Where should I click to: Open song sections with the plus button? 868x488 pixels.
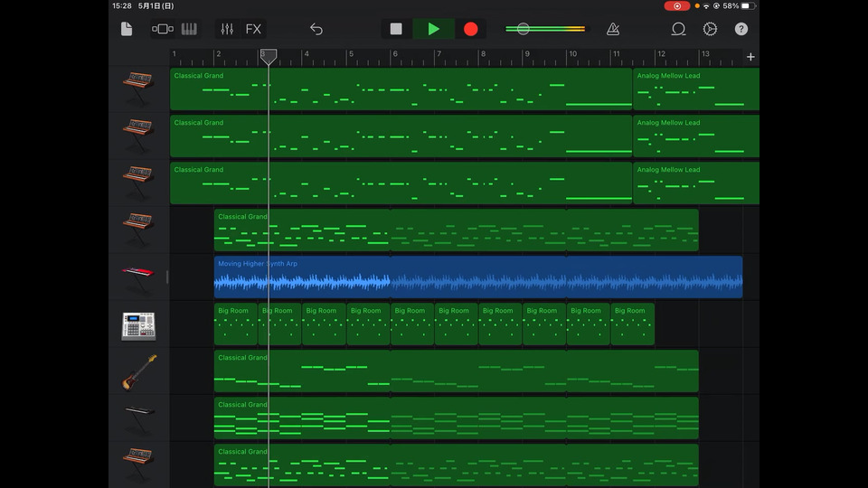[750, 57]
